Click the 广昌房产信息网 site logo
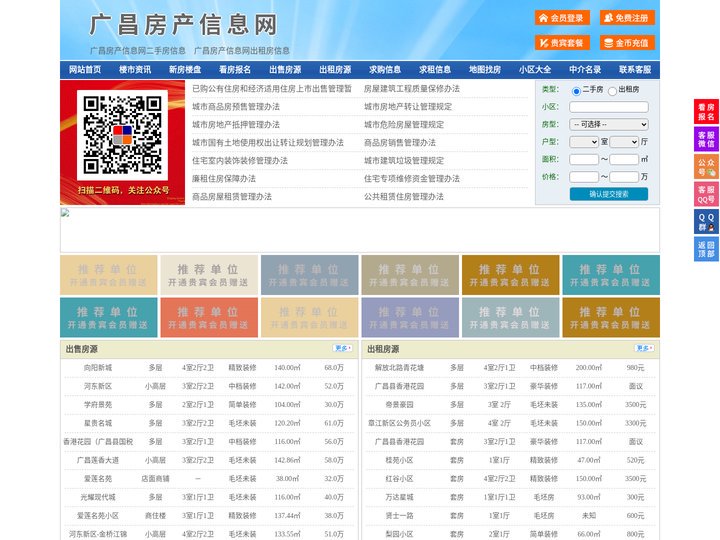 (x=183, y=25)
